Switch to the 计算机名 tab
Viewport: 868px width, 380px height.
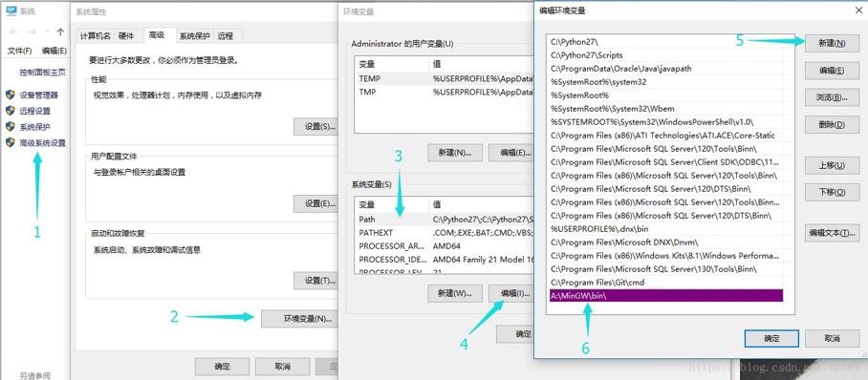pos(96,36)
